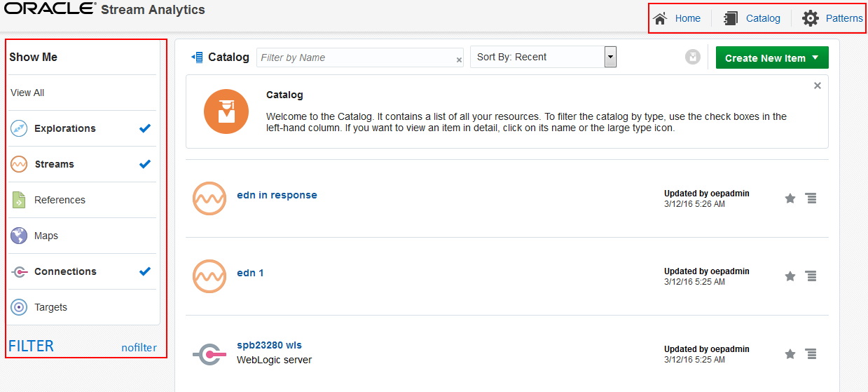The width and height of the screenshot is (868, 392).
Task: Uncheck the Connections blue checkmark
Action: pyautogui.click(x=145, y=271)
